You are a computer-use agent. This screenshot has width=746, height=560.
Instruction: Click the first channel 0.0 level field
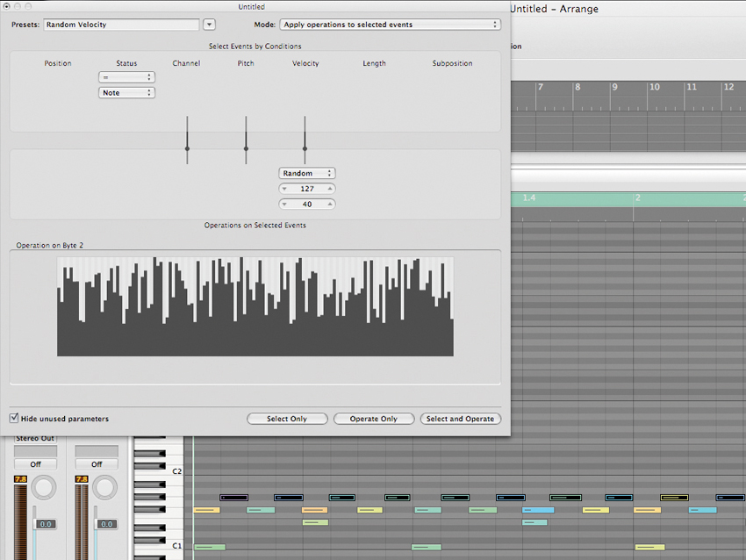(x=46, y=524)
